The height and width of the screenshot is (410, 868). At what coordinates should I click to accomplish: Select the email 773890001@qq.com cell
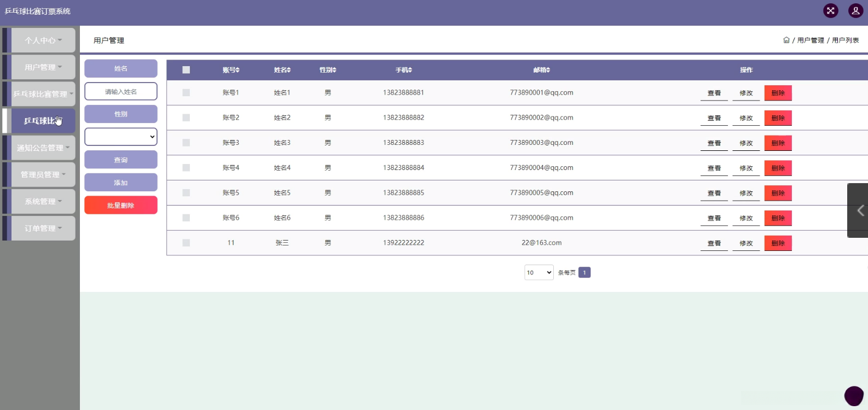[542, 93]
